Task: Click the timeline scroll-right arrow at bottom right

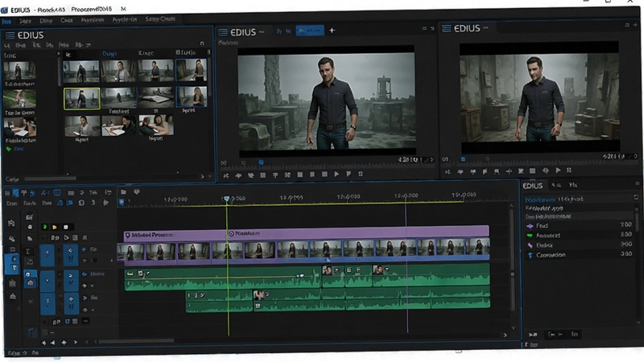Action: 506,335
